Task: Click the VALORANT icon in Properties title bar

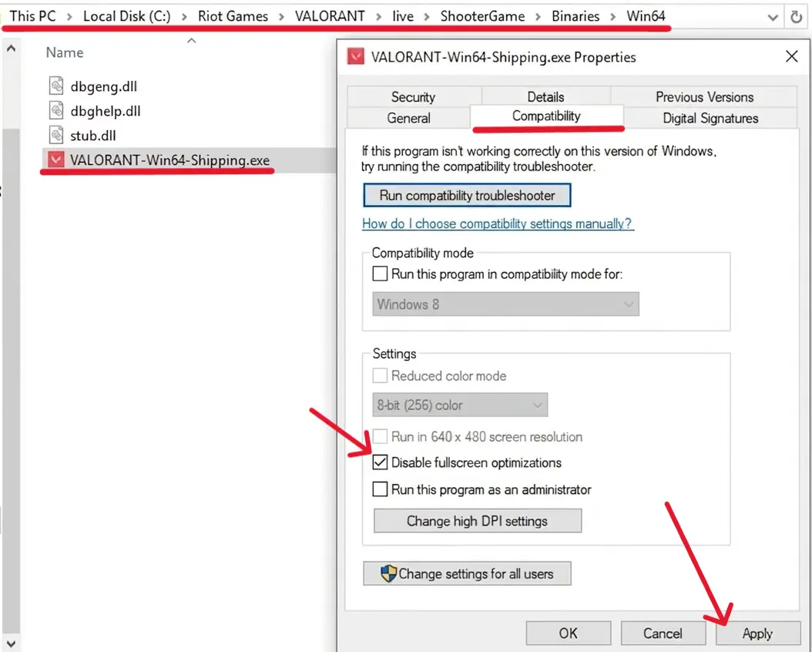Action: [x=356, y=56]
